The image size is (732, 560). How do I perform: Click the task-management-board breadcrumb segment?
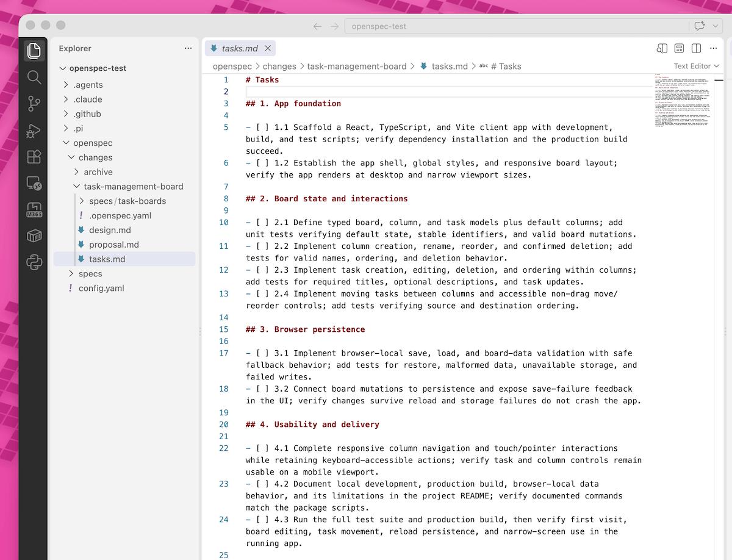[356, 66]
